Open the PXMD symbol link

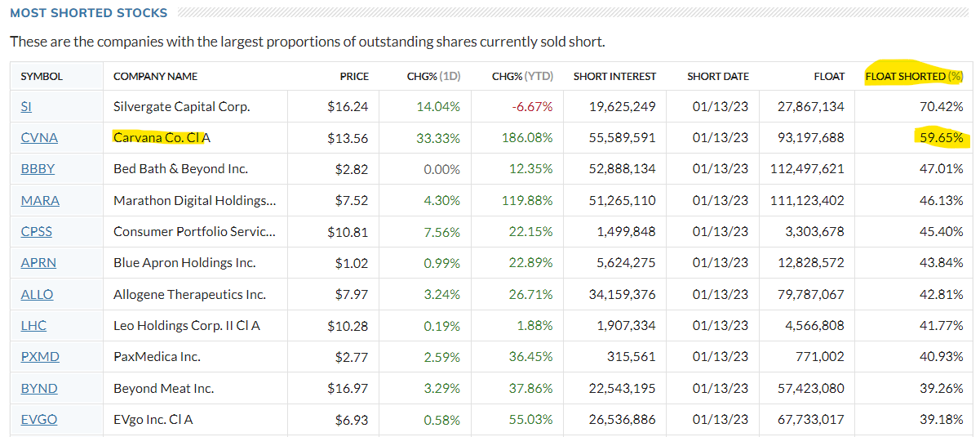pos(40,357)
